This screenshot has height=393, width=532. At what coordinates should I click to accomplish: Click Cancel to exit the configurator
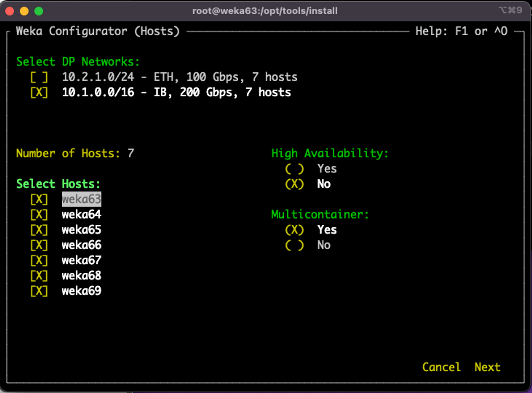(x=441, y=367)
